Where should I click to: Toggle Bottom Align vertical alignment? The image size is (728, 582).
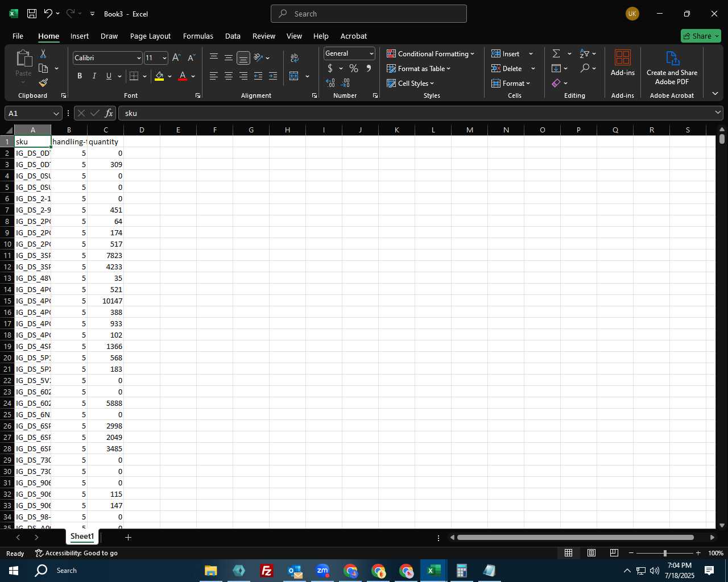[243, 58]
